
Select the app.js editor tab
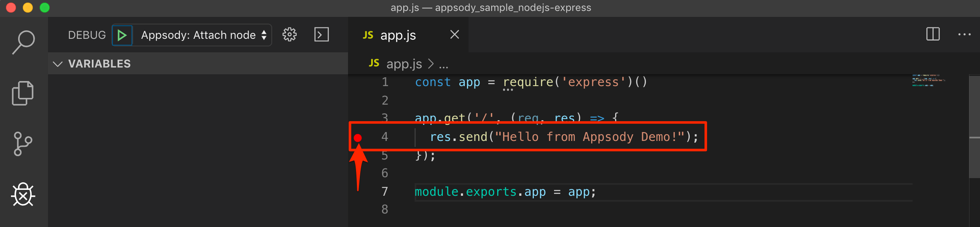408,35
